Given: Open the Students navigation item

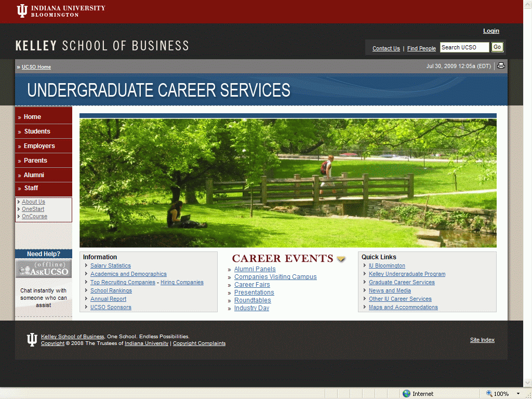Looking at the screenshot, I should click(44, 131).
